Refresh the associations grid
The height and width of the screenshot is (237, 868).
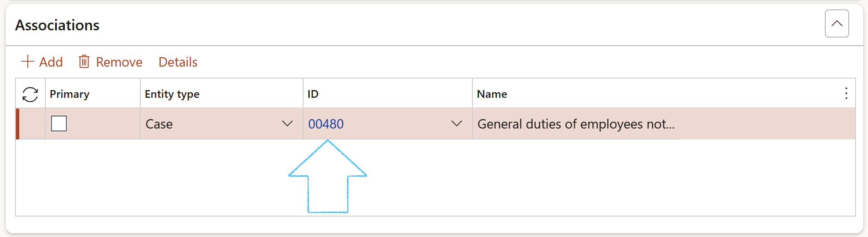pyautogui.click(x=30, y=94)
